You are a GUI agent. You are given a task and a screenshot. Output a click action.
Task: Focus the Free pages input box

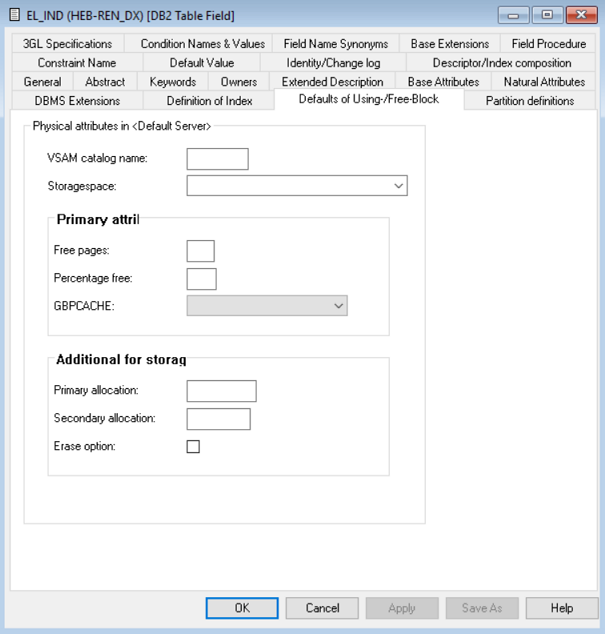[200, 250]
